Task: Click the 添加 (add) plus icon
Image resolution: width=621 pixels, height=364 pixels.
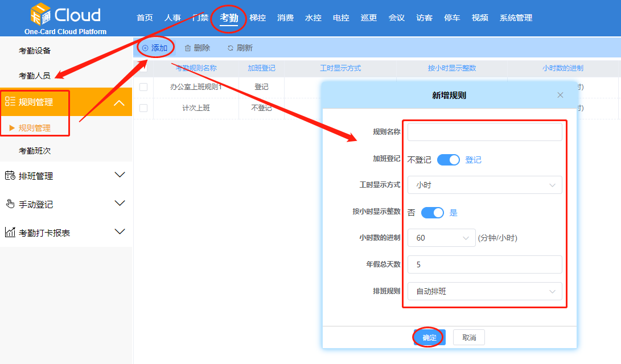Action: click(145, 48)
